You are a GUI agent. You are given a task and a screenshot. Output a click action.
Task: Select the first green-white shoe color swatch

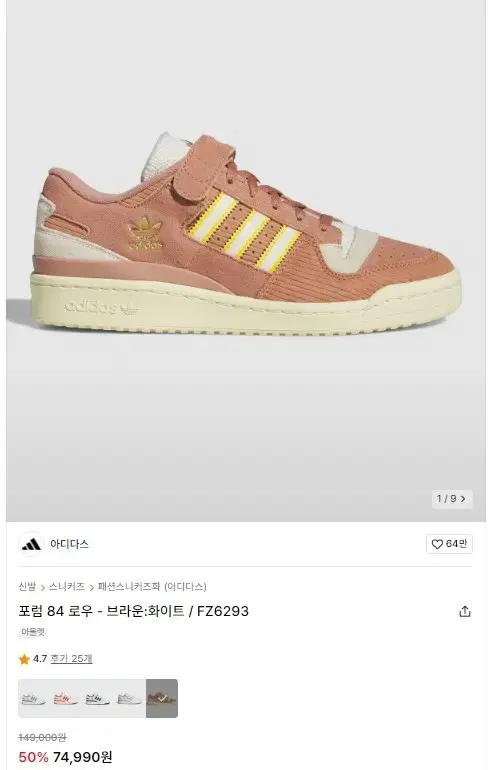point(34,698)
